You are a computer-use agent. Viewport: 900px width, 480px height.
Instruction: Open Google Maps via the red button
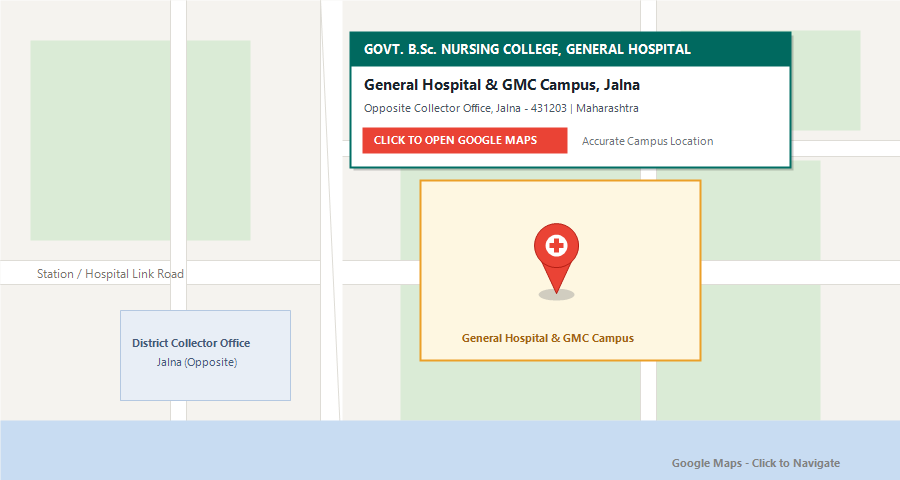[x=465, y=140]
